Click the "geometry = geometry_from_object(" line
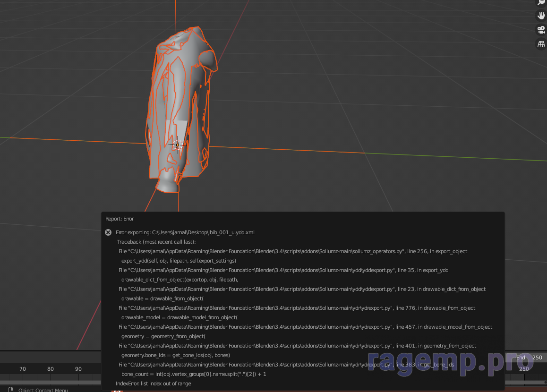The height and width of the screenshot is (392, 547). coord(163,336)
